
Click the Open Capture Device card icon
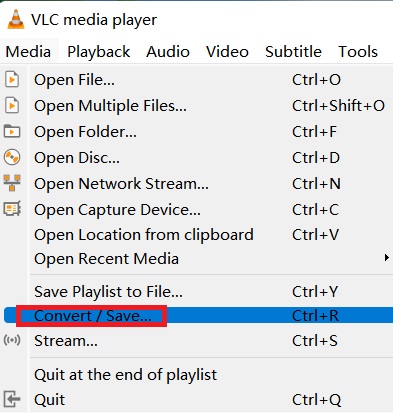pos(12,209)
